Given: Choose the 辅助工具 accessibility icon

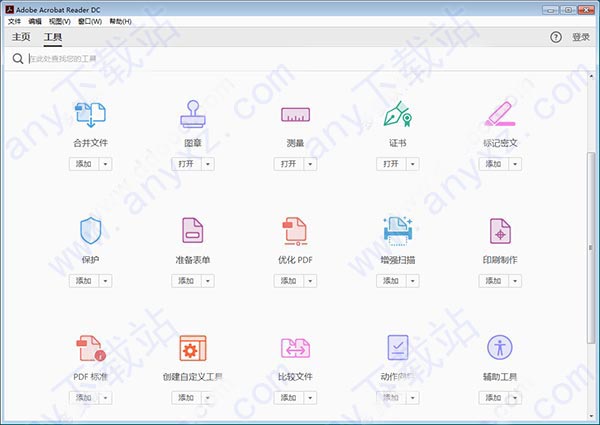Looking at the screenshot, I should pos(500,347).
